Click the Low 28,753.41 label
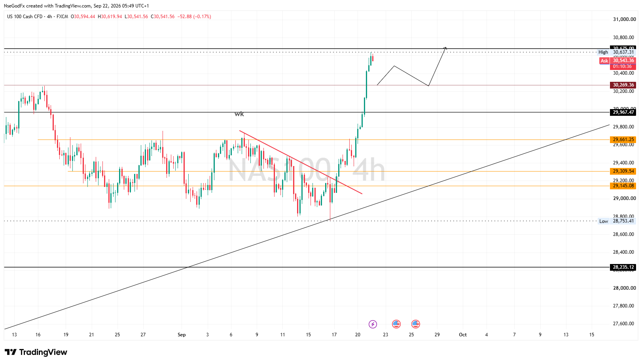This screenshot has height=364, width=642. [616, 221]
